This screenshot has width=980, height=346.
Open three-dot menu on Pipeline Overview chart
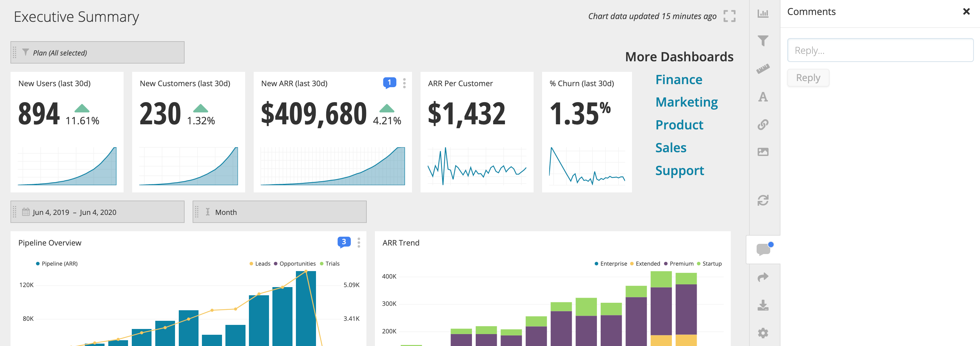pos(359,242)
